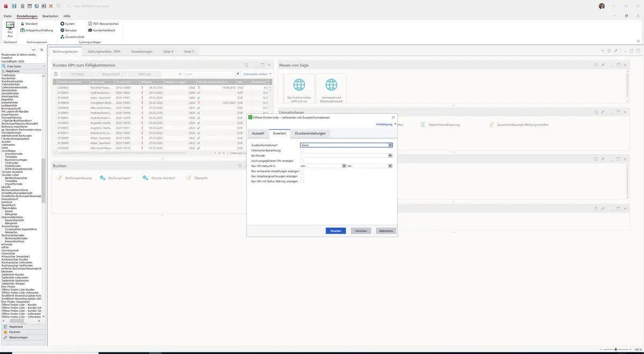Expand the Vorbelegung dropdown in the dialog

[386, 124]
